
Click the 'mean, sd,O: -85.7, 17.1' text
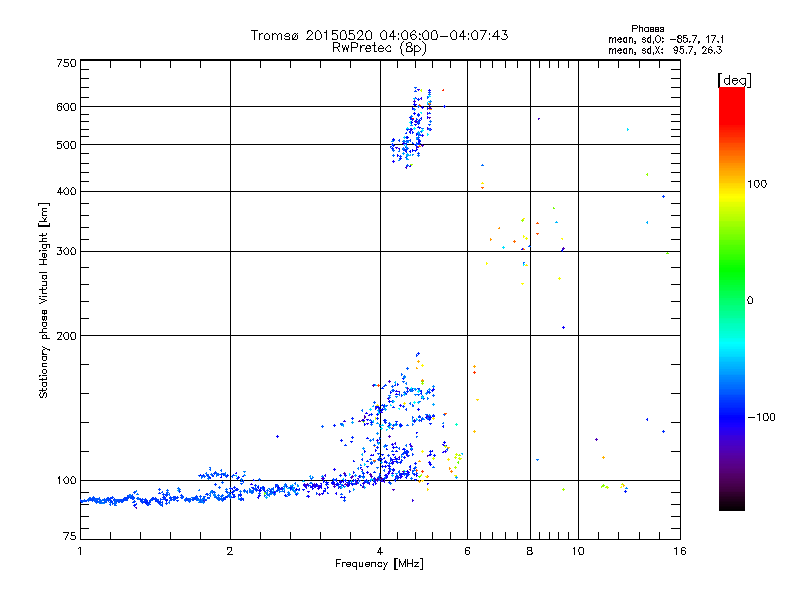[x=666, y=39]
